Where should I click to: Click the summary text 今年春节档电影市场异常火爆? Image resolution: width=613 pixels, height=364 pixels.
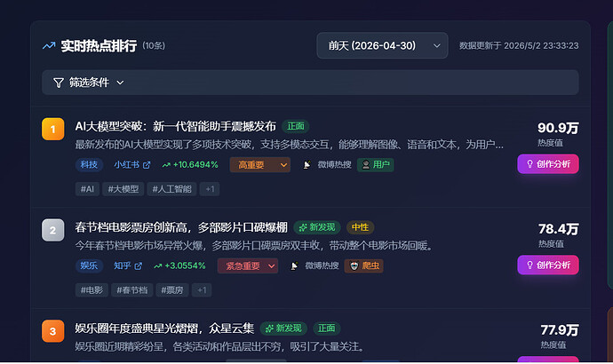[x=140, y=246]
